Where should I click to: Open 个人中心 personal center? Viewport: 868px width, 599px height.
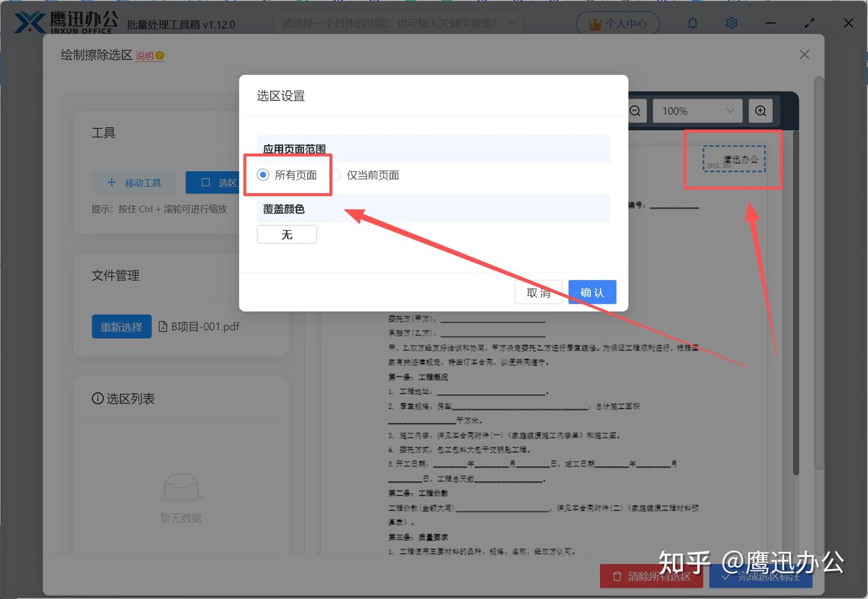(x=618, y=23)
